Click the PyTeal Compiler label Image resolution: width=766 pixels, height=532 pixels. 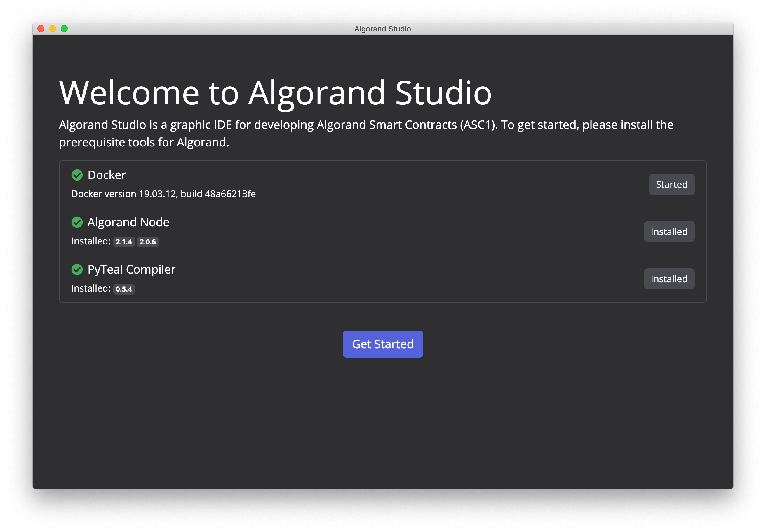pos(131,269)
